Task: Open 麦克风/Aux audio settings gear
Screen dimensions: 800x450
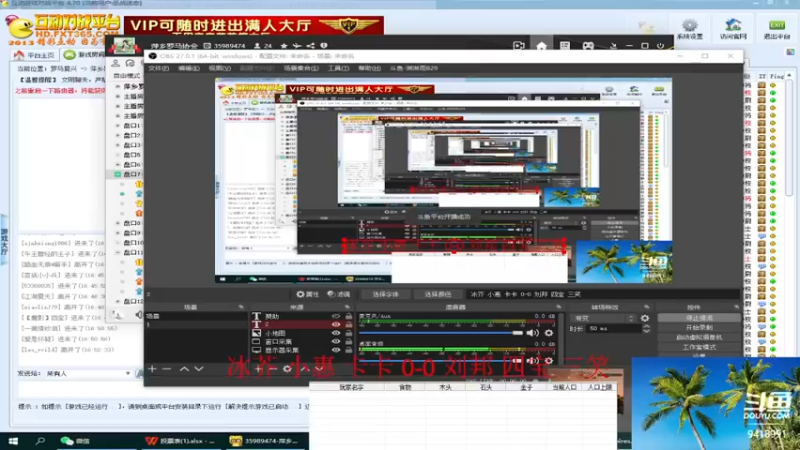Action: coord(548,333)
